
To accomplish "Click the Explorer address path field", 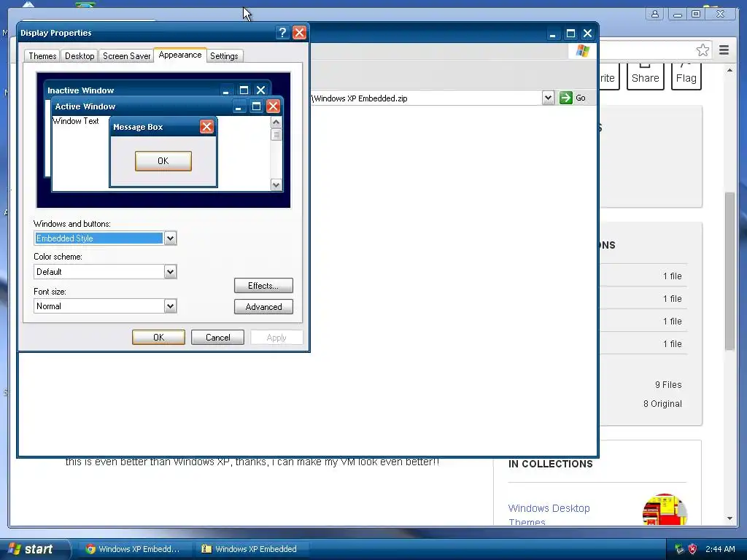I will tap(426, 98).
